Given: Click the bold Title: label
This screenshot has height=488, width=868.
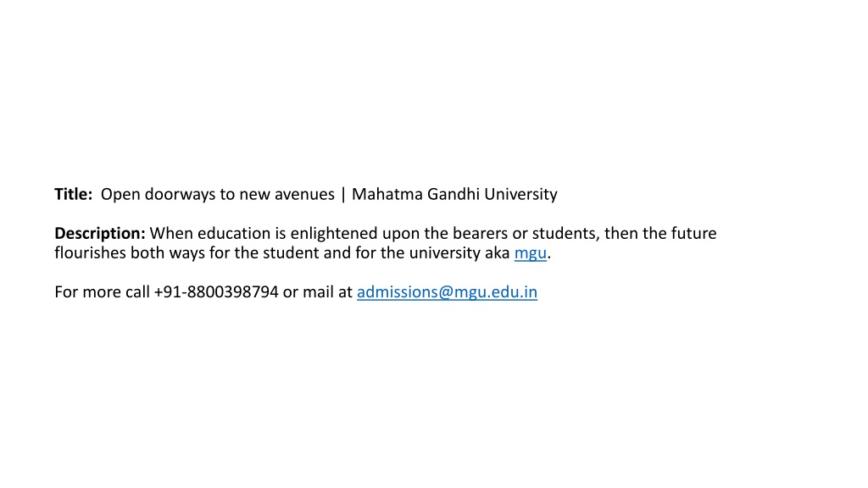Looking at the screenshot, I should tap(73, 194).
